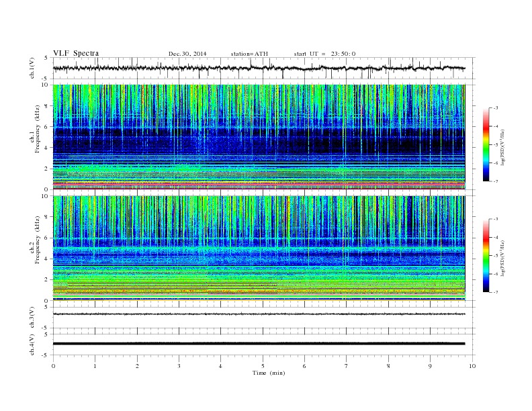This screenshot has height=411, width=532.
Task: Click the ch.3 voltage waveform trace
Action: click(259, 314)
